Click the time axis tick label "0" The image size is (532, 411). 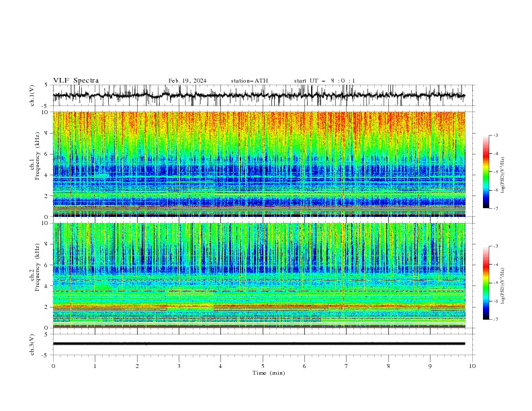53,366
